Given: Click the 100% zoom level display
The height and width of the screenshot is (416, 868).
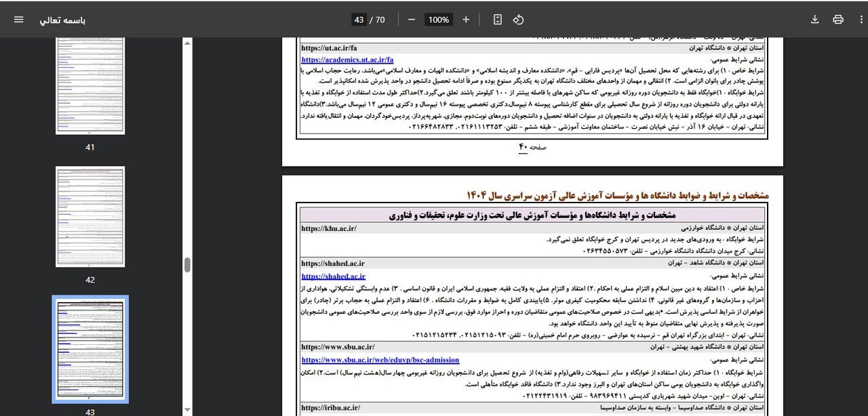Looking at the screenshot, I should click(438, 20).
